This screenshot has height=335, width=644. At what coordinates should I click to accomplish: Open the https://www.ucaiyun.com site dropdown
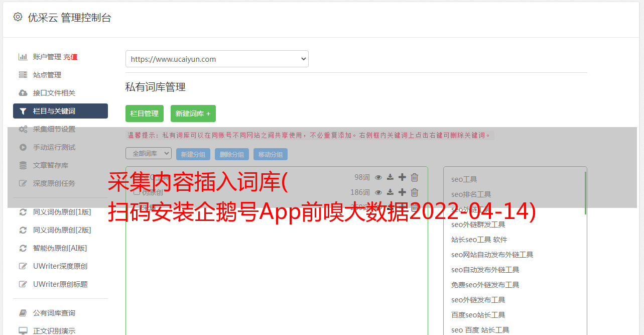click(x=217, y=59)
